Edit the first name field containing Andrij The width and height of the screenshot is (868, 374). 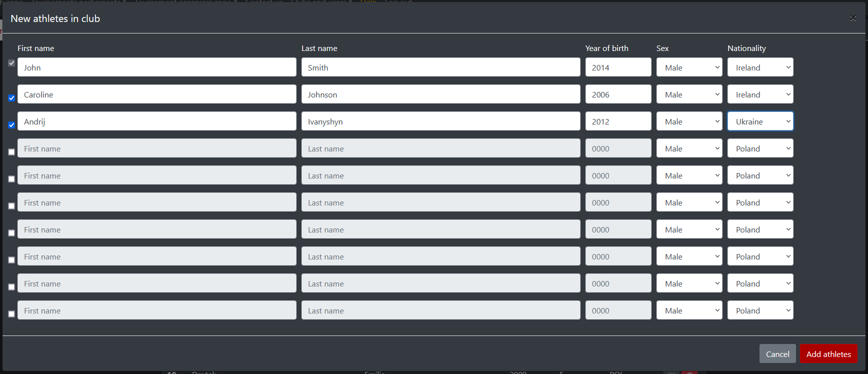[157, 121]
